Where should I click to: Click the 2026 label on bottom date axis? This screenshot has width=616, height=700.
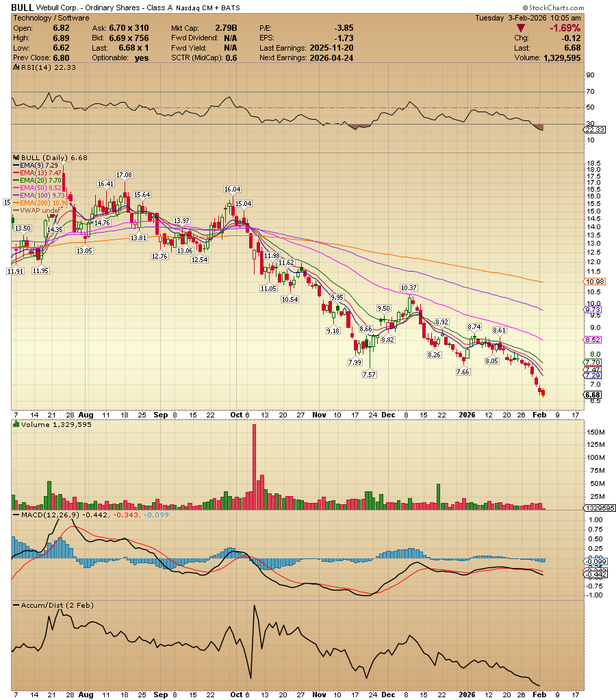[x=467, y=695]
